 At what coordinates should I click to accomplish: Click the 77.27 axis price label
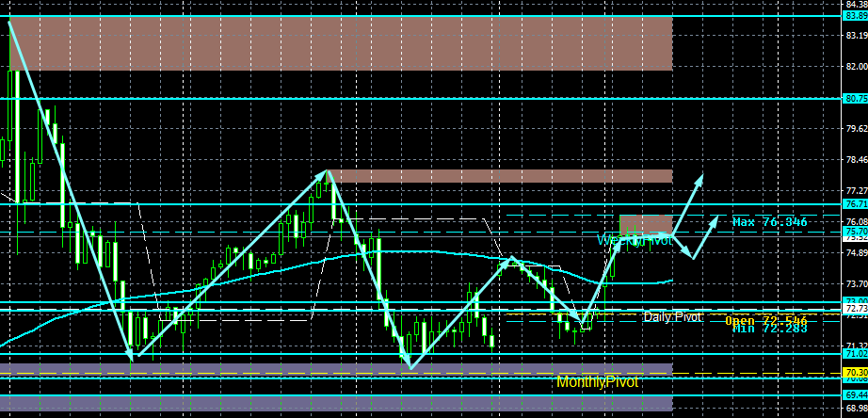[856, 190]
